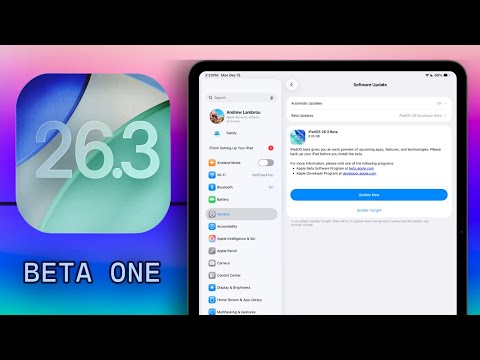Open the Bluetooth settings icon
Viewport: 480px width, 360px height.
point(212,187)
